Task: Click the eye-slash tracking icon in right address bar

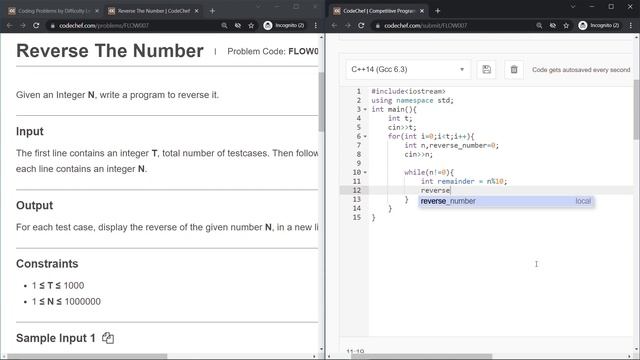Action: tap(553, 25)
